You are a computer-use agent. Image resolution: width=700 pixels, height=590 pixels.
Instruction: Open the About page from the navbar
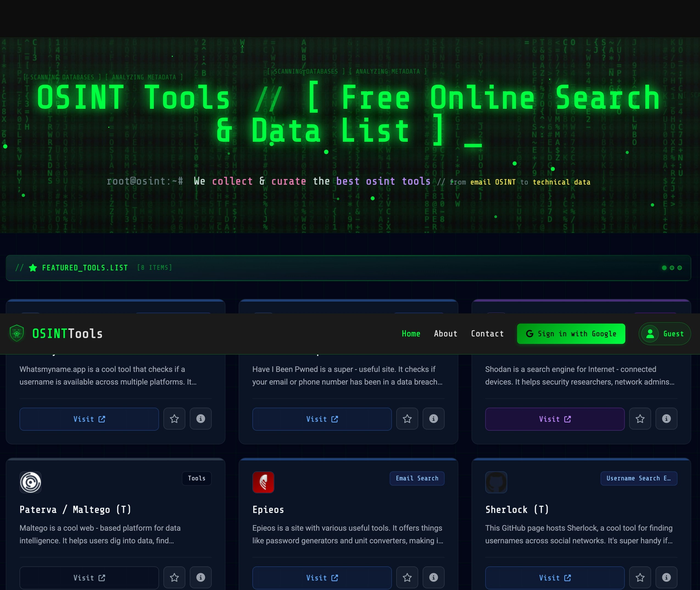point(445,333)
